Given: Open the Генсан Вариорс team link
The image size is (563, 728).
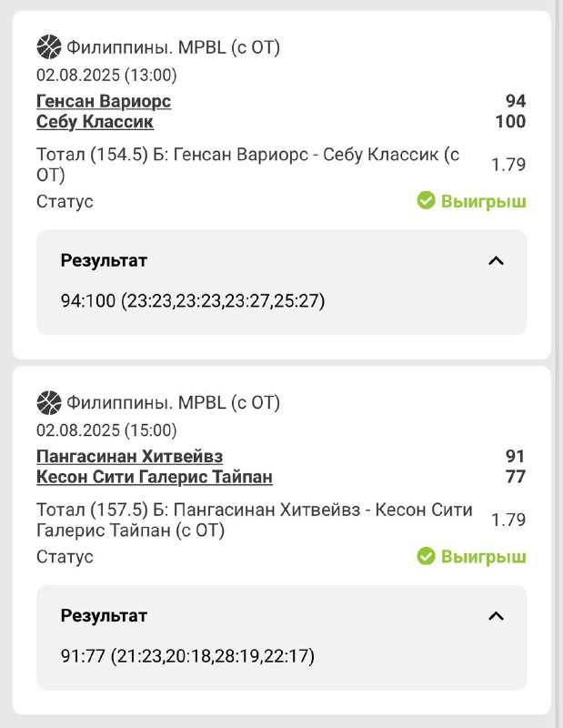Looking at the screenshot, I should (x=104, y=101).
